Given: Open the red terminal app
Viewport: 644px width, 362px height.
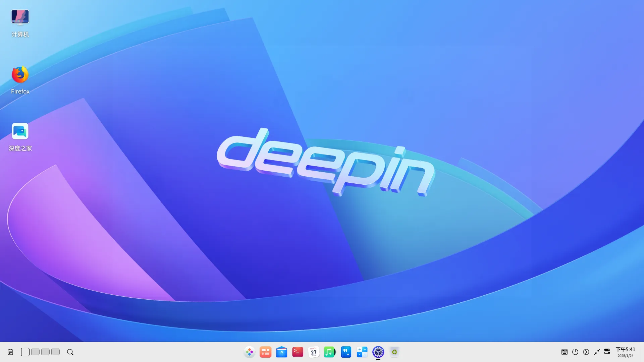Looking at the screenshot, I should click(298, 352).
